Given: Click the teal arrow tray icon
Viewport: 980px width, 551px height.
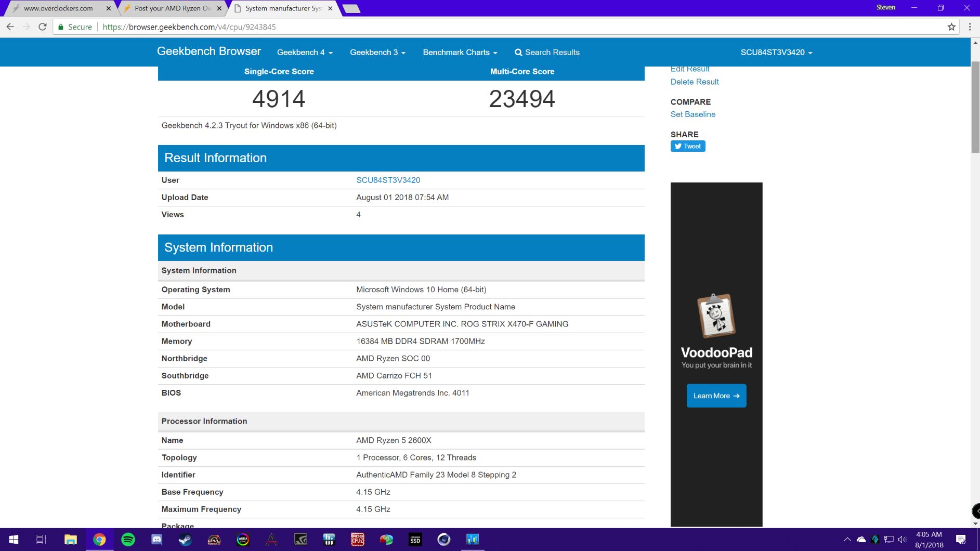Looking at the screenshot, I should click(x=875, y=540).
